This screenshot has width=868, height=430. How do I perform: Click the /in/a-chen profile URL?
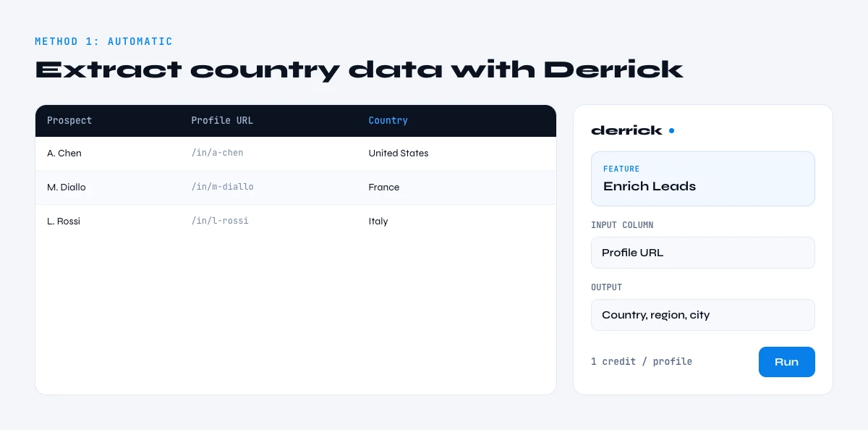[217, 153]
